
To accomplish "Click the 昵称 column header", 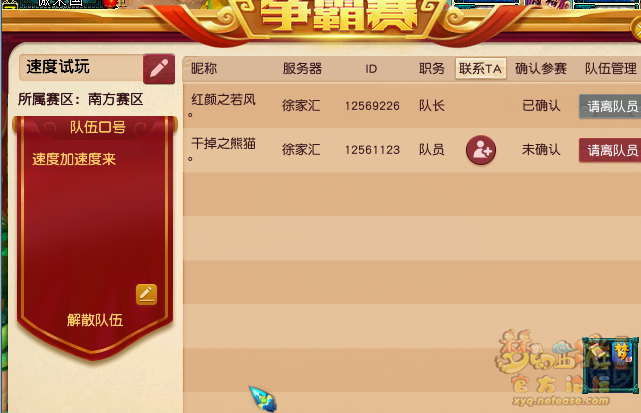I will [x=204, y=68].
